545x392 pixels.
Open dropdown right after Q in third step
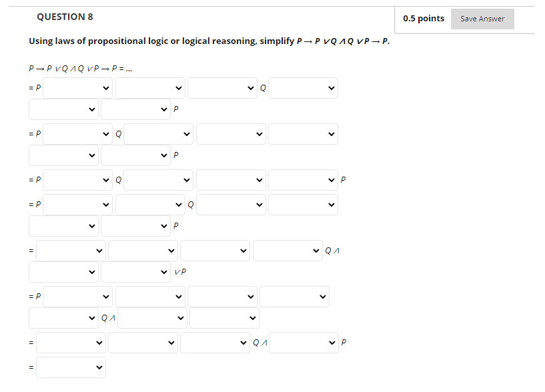157,180
